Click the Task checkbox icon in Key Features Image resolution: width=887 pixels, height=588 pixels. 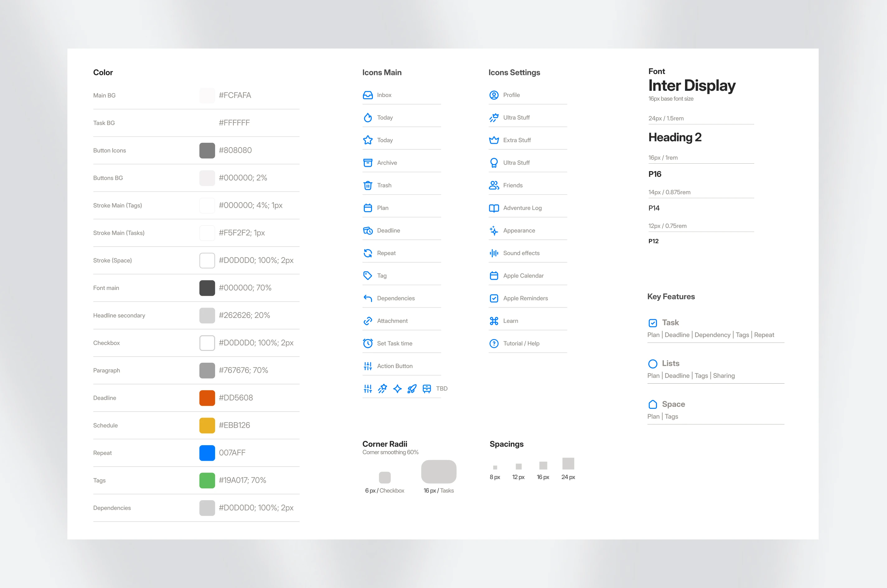click(653, 323)
